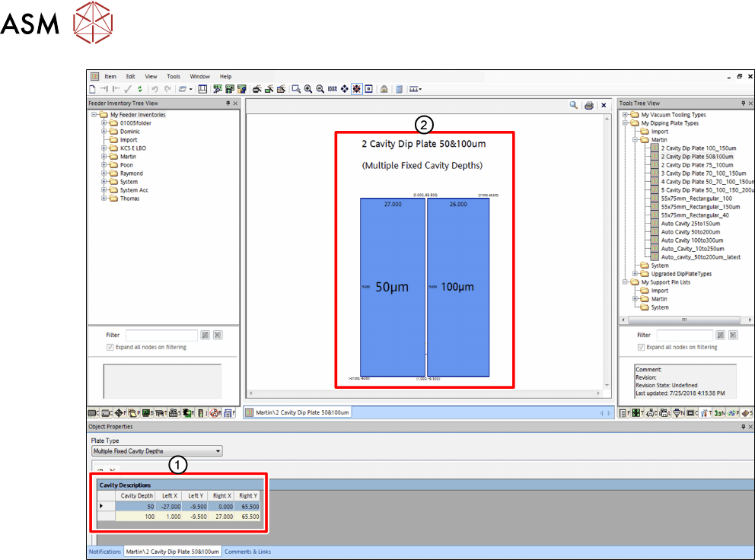Screen dimensions: 755x560
Task: Click the Undo toolbar icon
Action: click(155, 89)
